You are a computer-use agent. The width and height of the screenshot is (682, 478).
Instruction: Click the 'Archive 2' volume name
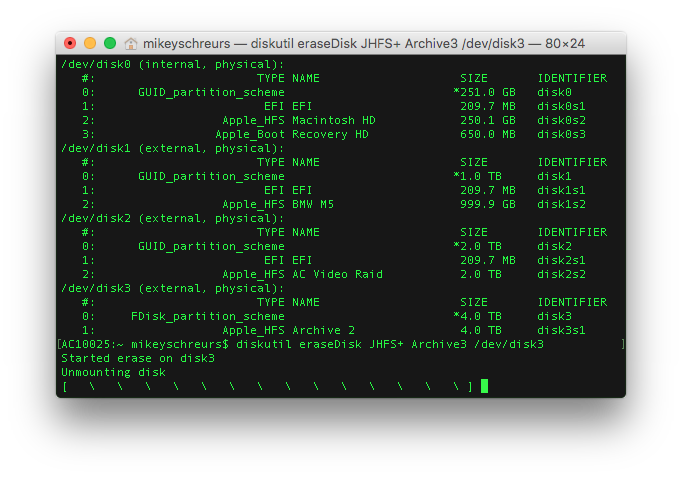point(323,330)
